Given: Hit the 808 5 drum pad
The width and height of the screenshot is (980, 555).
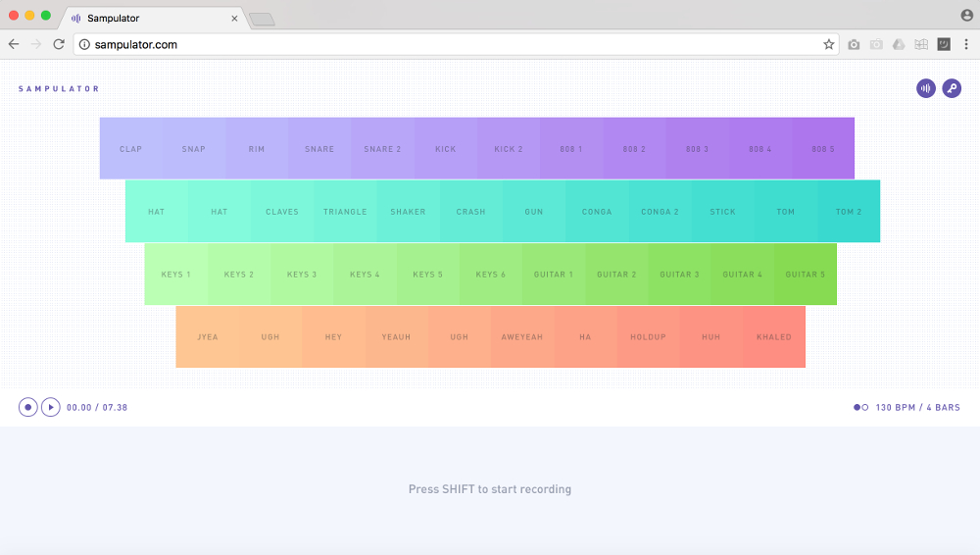Looking at the screenshot, I should (823, 149).
